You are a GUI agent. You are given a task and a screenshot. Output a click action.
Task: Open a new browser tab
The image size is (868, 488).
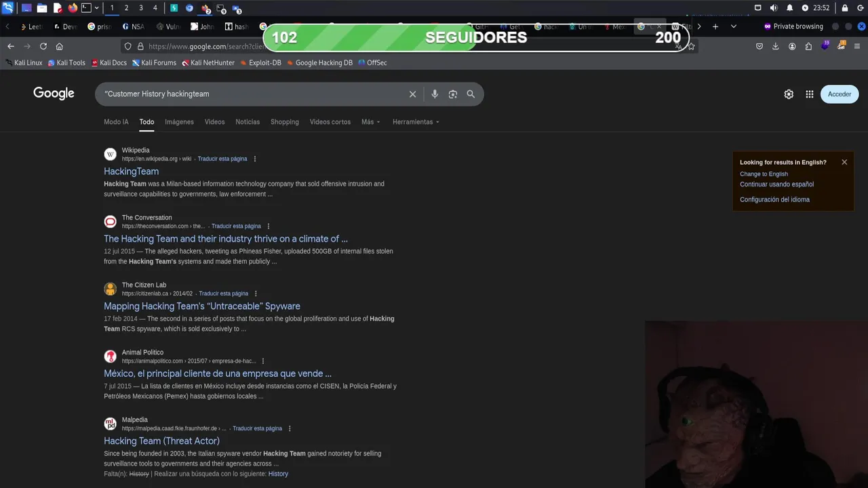pyautogui.click(x=715, y=26)
